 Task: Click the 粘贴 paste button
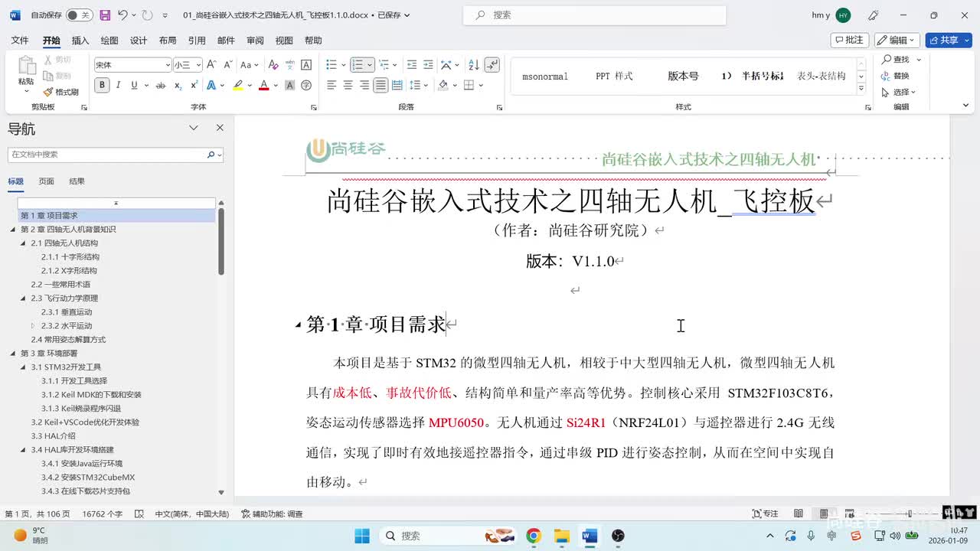26,74
